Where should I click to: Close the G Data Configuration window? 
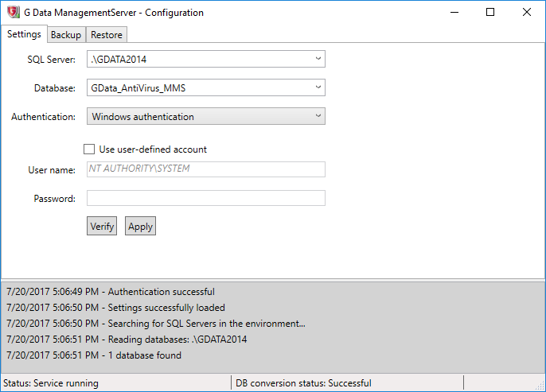click(x=527, y=12)
